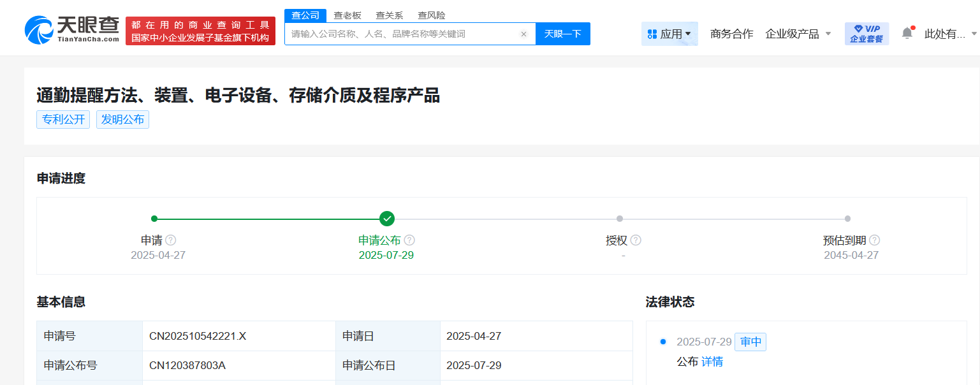Click the 专利公开 tag
This screenshot has height=385, width=980.
(x=63, y=119)
